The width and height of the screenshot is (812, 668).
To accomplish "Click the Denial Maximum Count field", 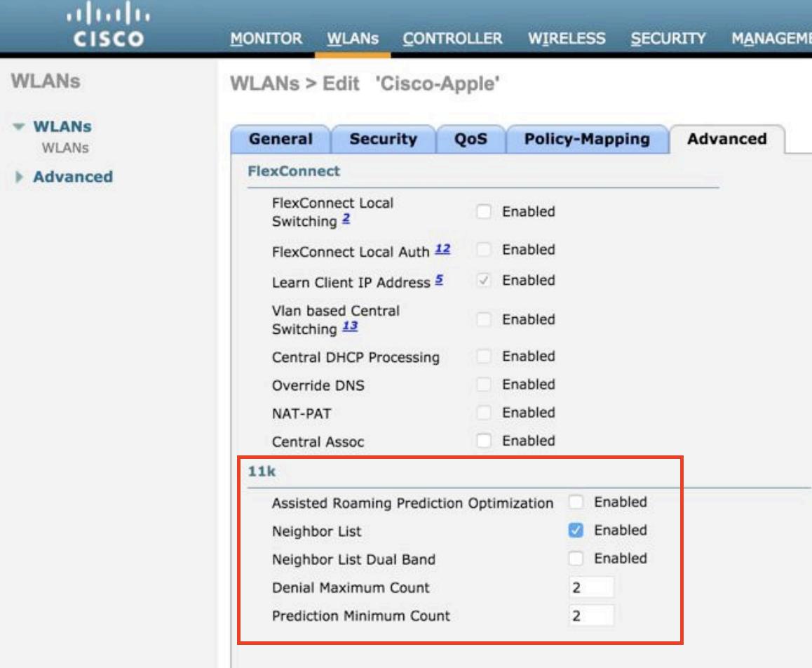I will tap(591, 588).
